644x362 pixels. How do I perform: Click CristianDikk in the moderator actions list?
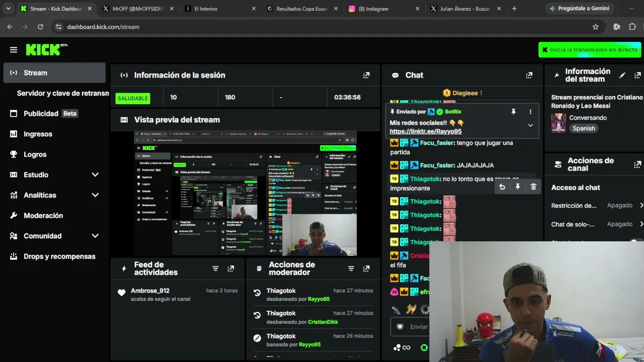(x=323, y=322)
